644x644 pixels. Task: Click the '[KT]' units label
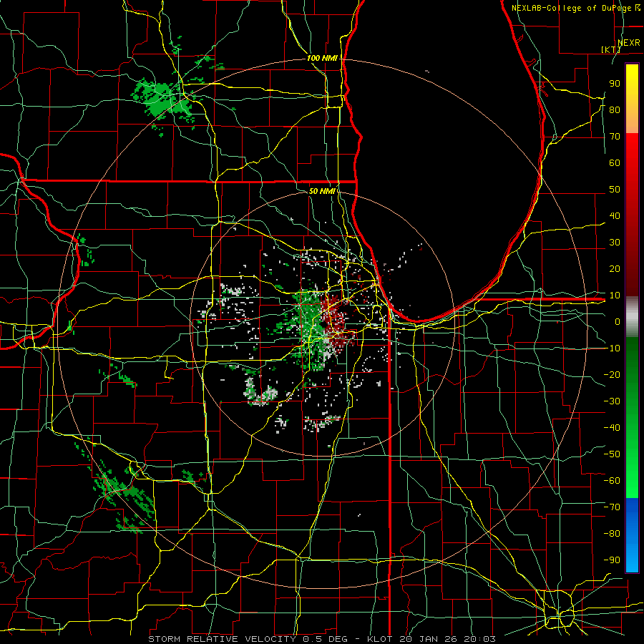click(x=611, y=49)
